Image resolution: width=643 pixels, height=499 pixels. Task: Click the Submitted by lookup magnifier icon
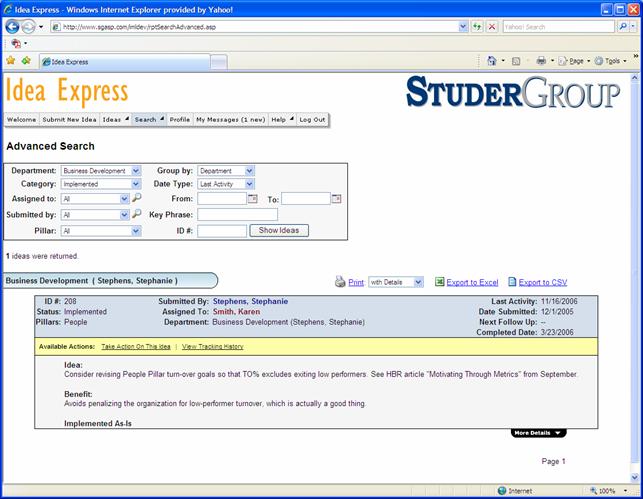[x=137, y=214]
